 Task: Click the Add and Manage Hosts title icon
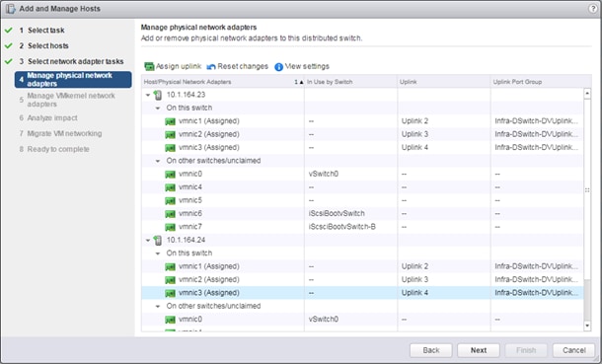pyautogui.click(x=11, y=9)
